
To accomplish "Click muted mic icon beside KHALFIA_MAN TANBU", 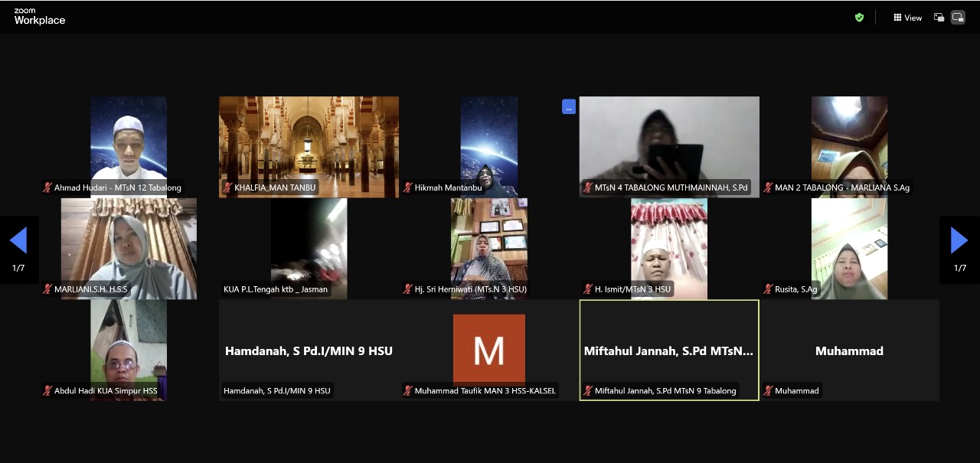I will tap(227, 187).
